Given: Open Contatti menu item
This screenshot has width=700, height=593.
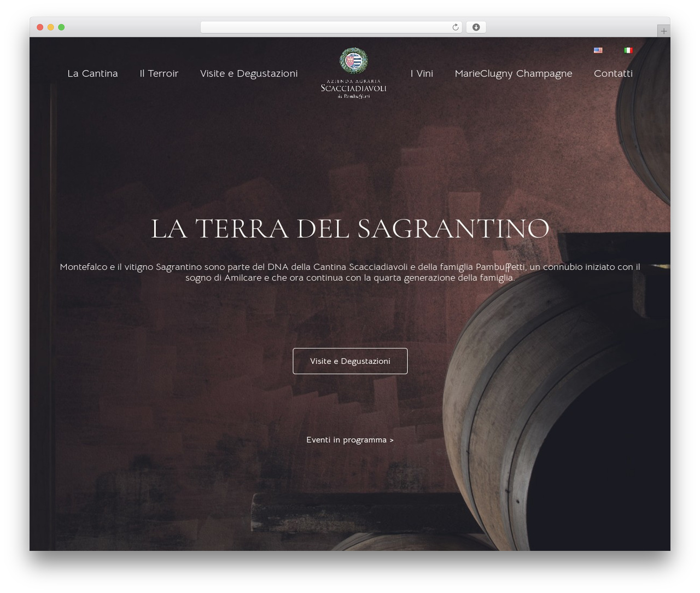Looking at the screenshot, I should point(613,73).
